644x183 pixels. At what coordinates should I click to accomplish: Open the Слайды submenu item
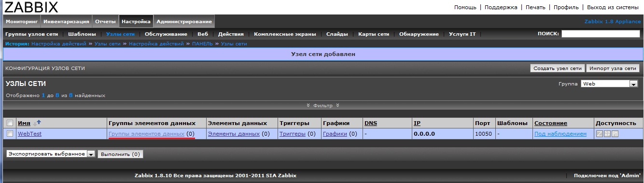(x=337, y=34)
